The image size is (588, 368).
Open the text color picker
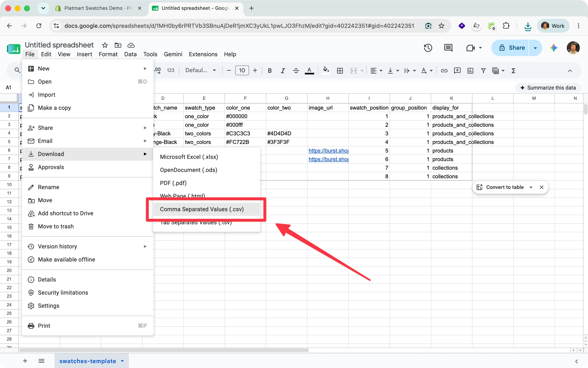[309, 71]
